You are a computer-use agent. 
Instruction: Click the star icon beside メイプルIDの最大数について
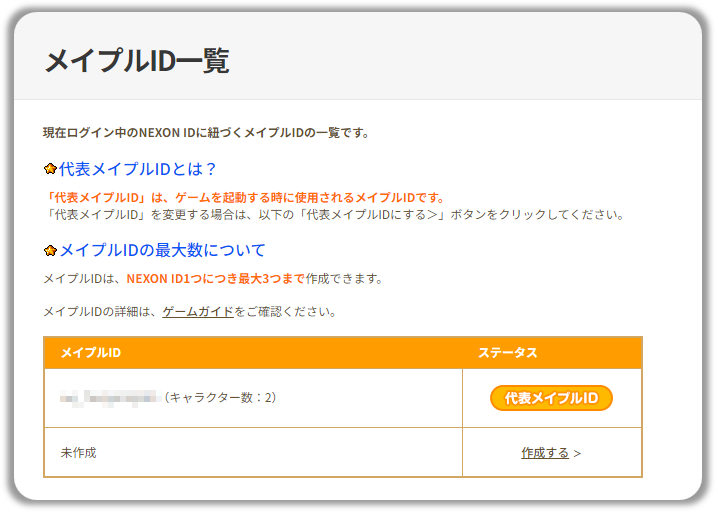tap(50, 250)
